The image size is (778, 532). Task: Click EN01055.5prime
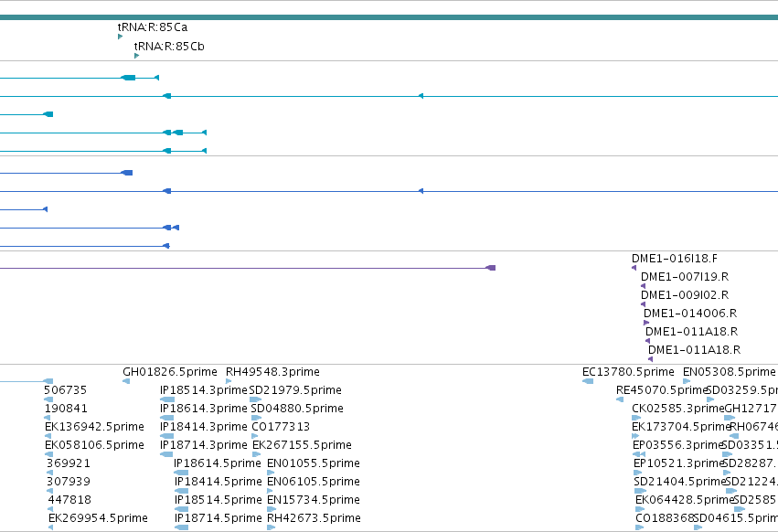tap(314, 463)
